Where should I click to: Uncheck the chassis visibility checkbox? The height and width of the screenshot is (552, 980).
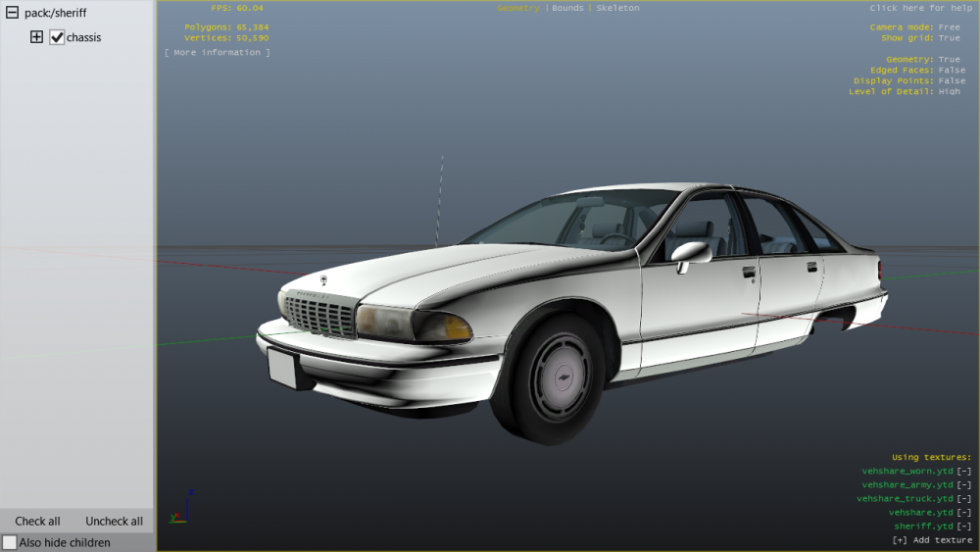(57, 37)
